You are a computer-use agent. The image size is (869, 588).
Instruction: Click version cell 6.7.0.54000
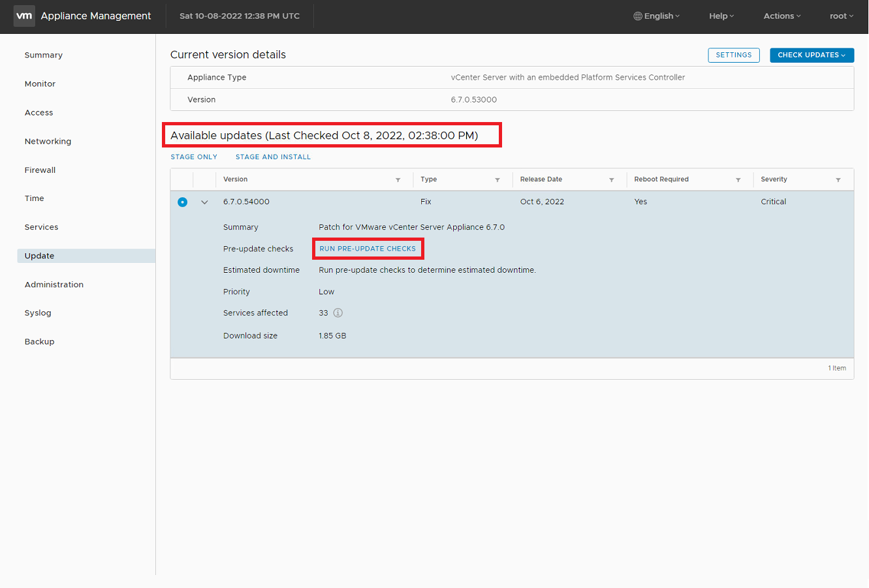tap(246, 202)
